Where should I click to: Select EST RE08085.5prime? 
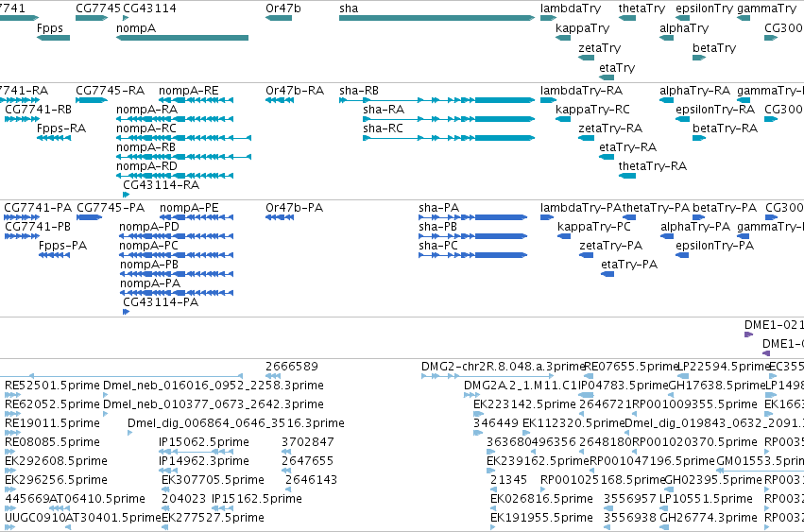[52, 441]
